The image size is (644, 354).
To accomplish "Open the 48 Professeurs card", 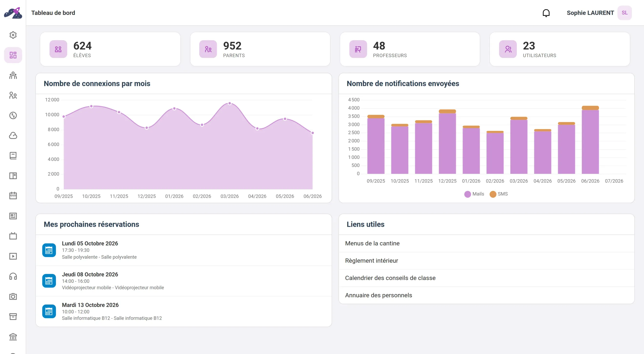I will point(410,49).
